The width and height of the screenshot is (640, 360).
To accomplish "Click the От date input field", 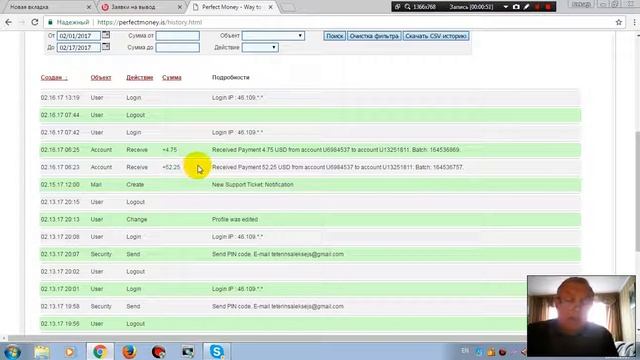I will [78, 36].
